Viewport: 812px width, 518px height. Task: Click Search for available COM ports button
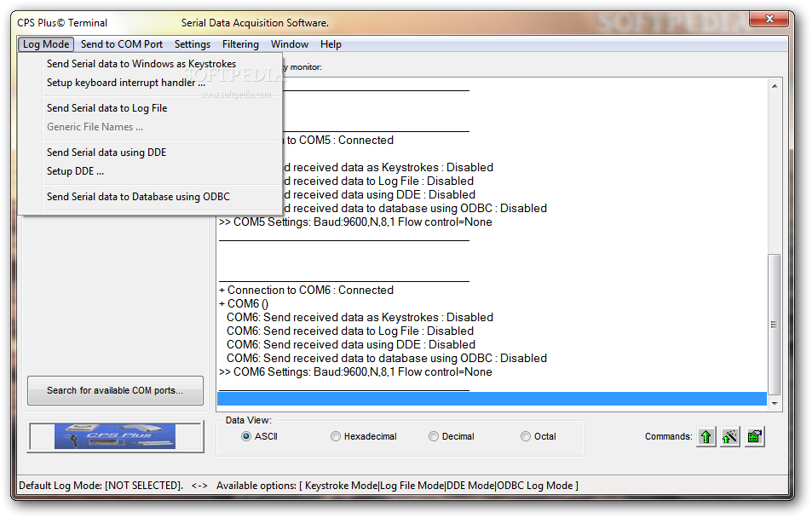[115, 390]
